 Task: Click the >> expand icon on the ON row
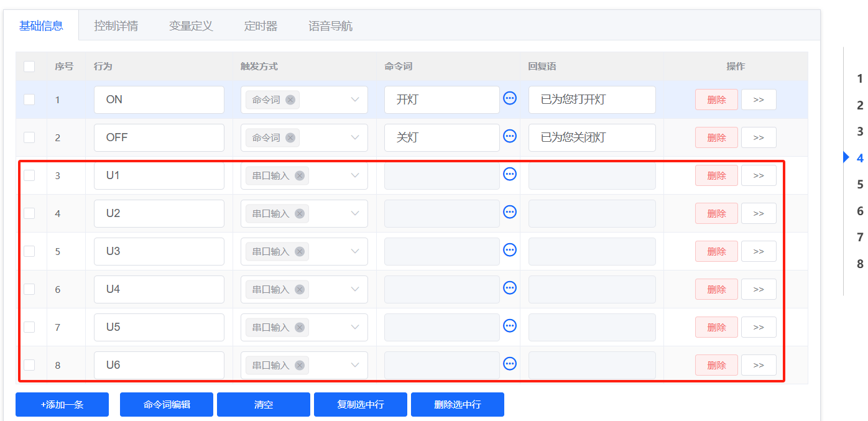click(x=758, y=99)
